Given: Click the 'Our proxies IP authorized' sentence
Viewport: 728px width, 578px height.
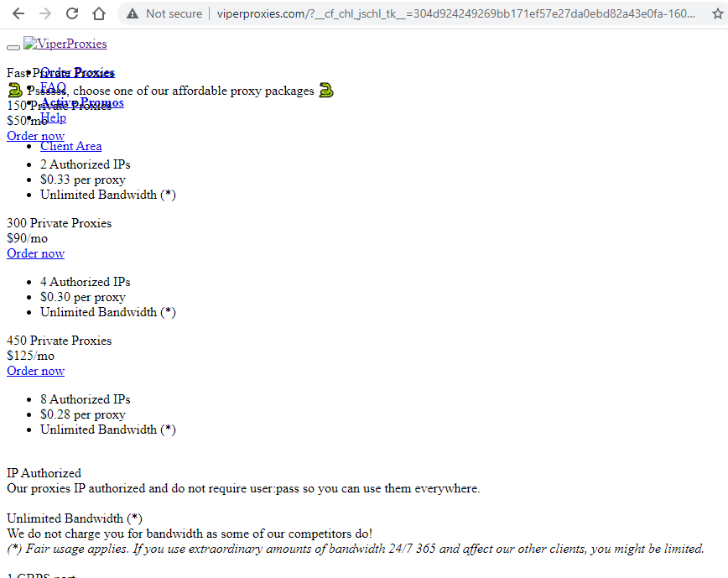Looking at the screenshot, I should coord(244,488).
